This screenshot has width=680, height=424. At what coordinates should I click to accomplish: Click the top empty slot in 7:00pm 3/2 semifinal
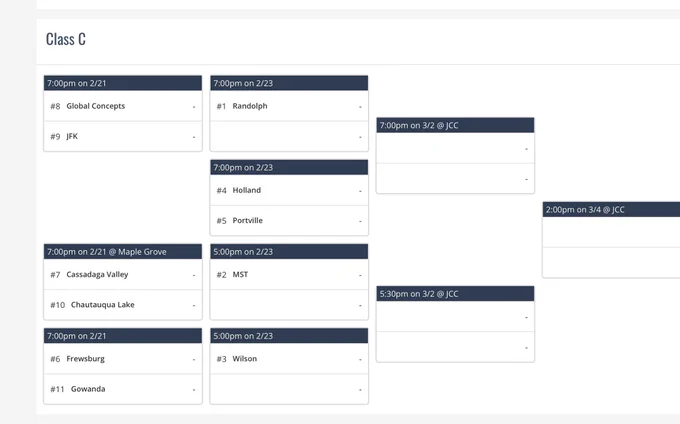(x=455, y=148)
